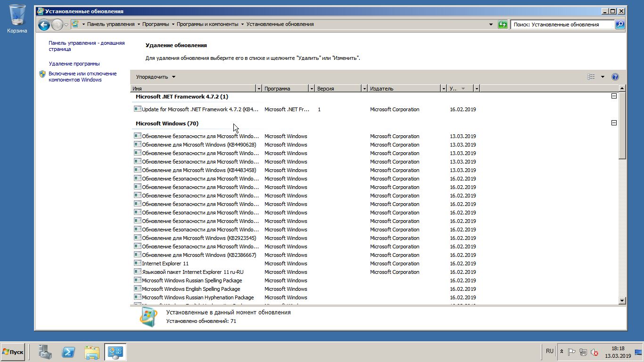This screenshot has width=644, height=362.
Task: Open Включение или отключение компонентов Windows
Action: point(83,77)
